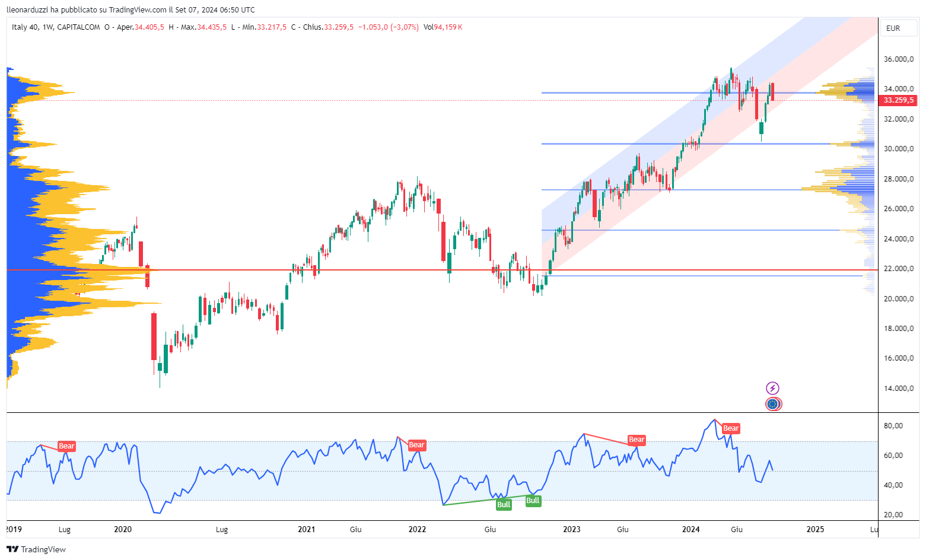Click the volume reading 94,159K
The image size is (926, 560).
click(448, 27)
